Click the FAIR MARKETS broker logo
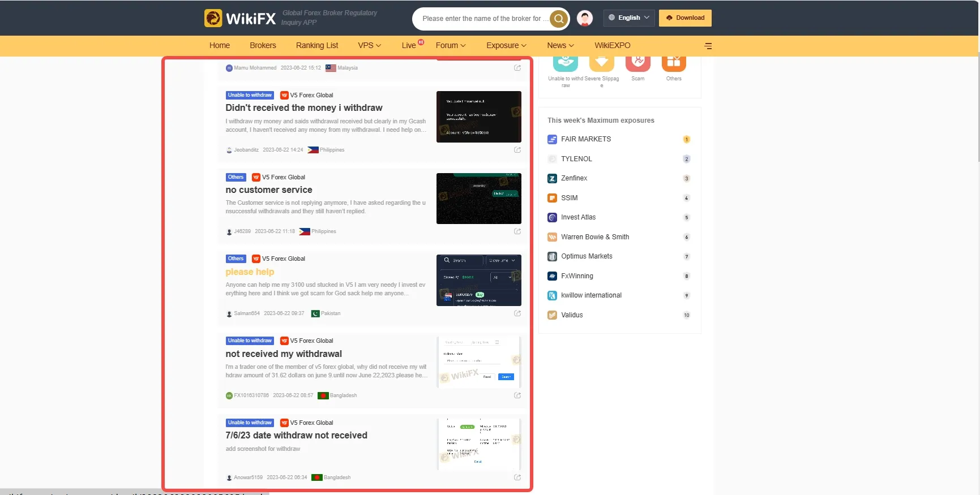 click(553, 139)
